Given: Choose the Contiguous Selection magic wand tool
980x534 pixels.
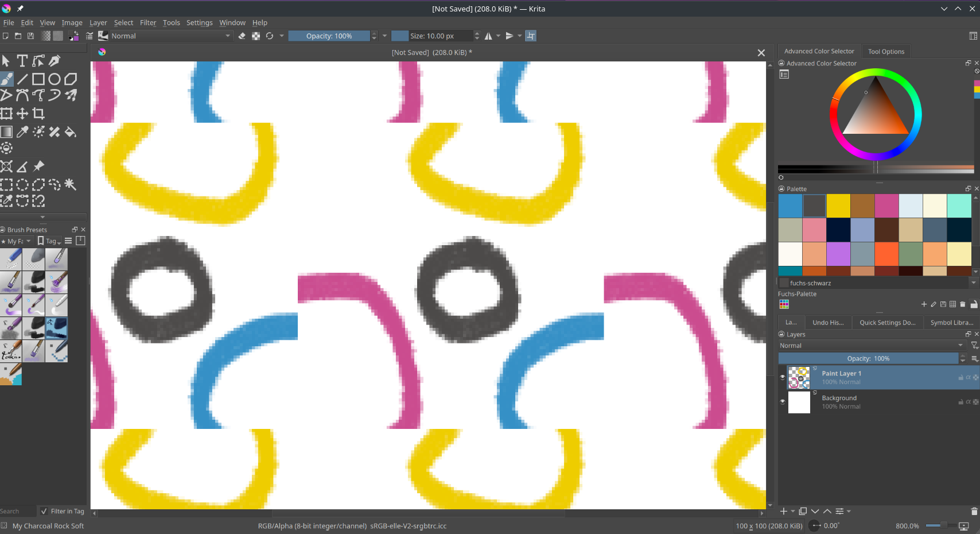Looking at the screenshot, I should click(x=70, y=184).
